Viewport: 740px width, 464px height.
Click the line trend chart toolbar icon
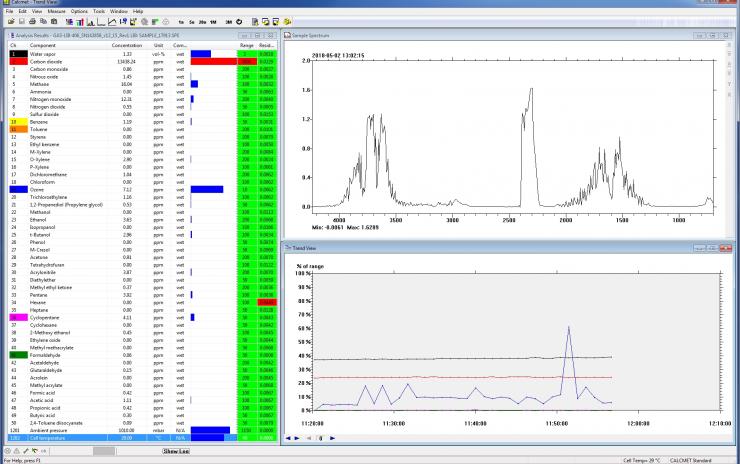click(112, 22)
